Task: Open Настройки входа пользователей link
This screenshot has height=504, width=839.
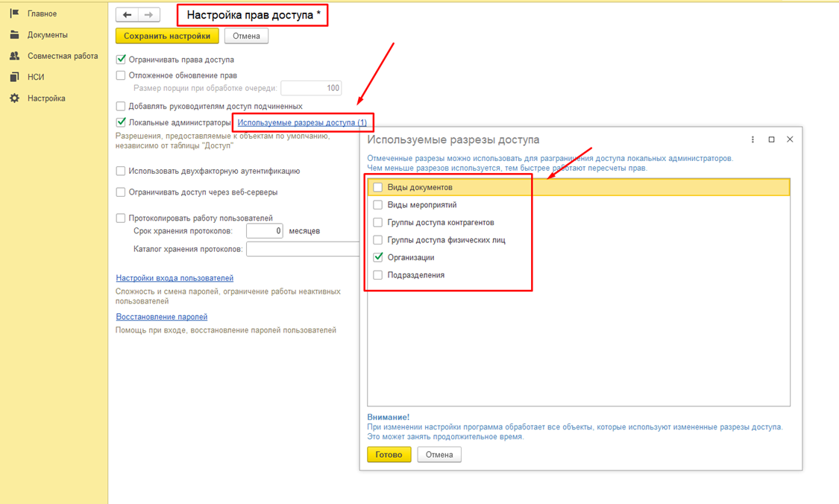Action: click(175, 278)
